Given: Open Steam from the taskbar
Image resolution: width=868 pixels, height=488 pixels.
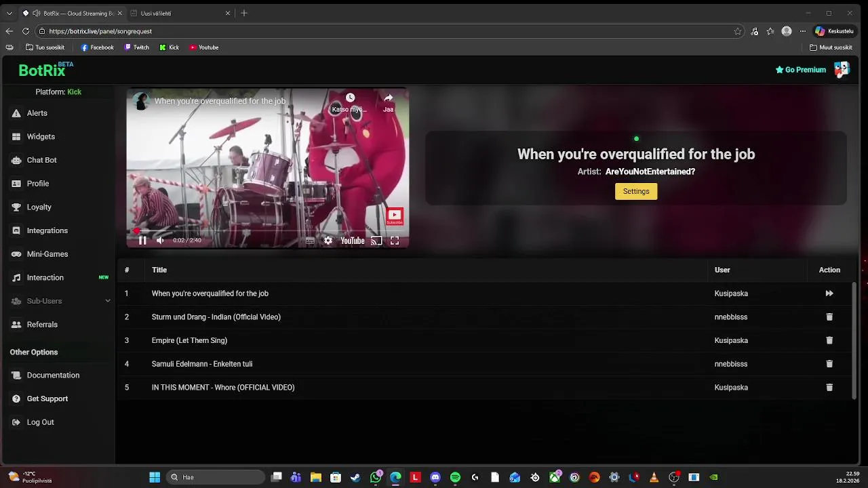Looking at the screenshot, I should click(x=355, y=477).
